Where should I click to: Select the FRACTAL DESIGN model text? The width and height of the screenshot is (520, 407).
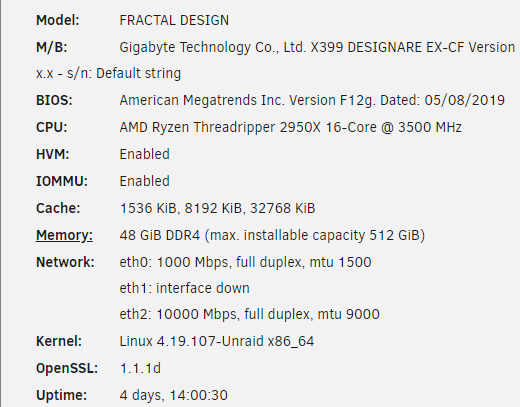click(174, 20)
